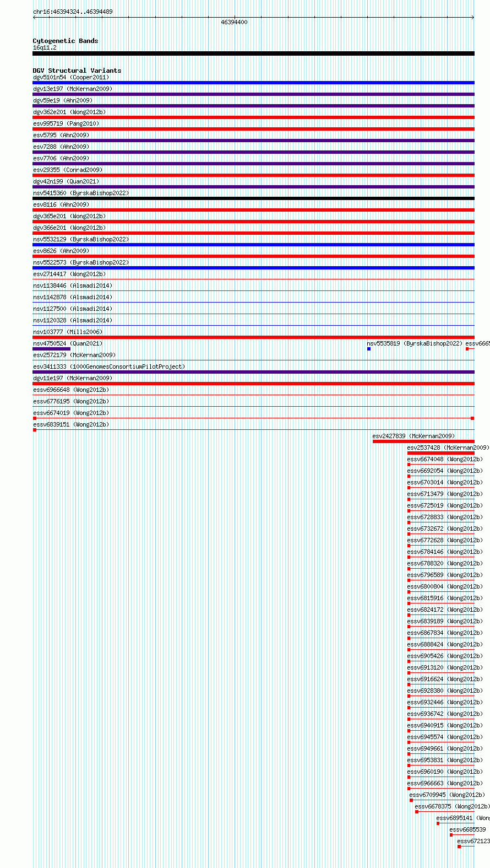Click essv6776195 (Wong2012b) label
This screenshot has width=490, height=868.
[x=71, y=401]
